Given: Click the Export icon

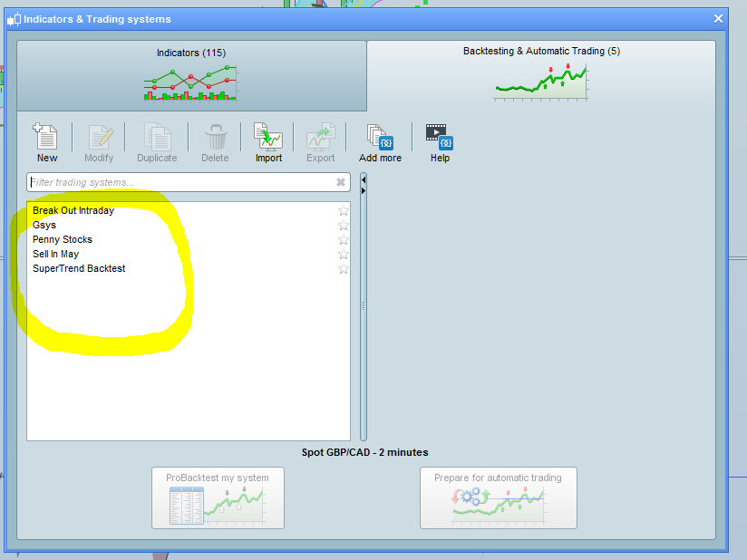Looking at the screenshot, I should (321, 137).
